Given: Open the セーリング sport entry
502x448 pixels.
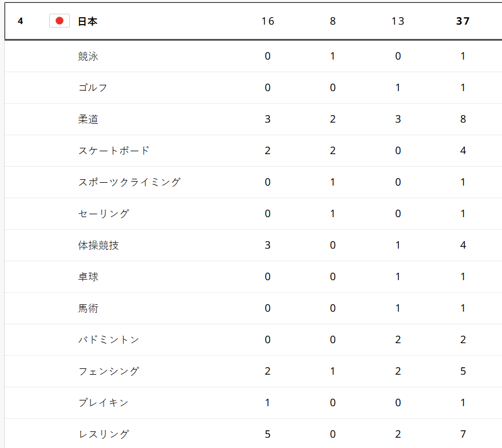Looking at the screenshot, I should pos(104,214).
